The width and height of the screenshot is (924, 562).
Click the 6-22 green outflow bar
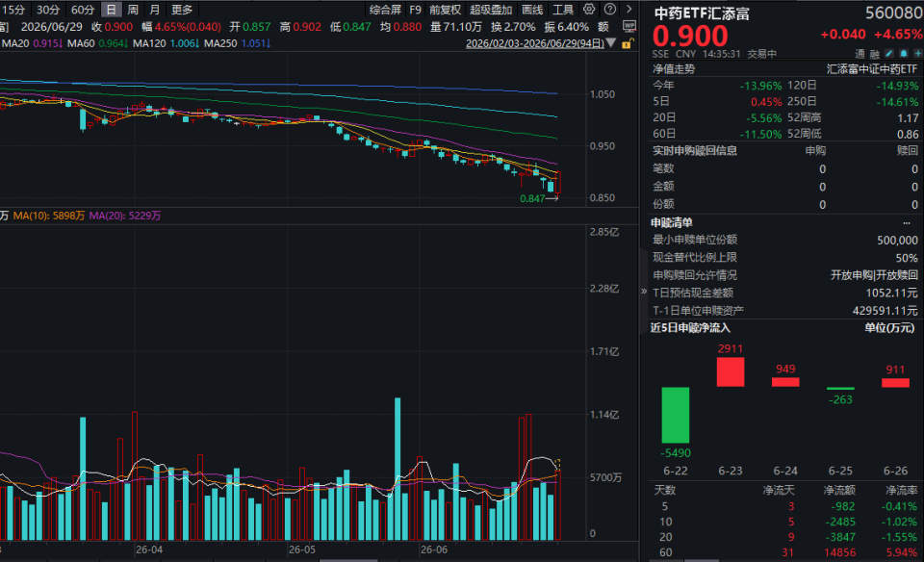[676, 415]
